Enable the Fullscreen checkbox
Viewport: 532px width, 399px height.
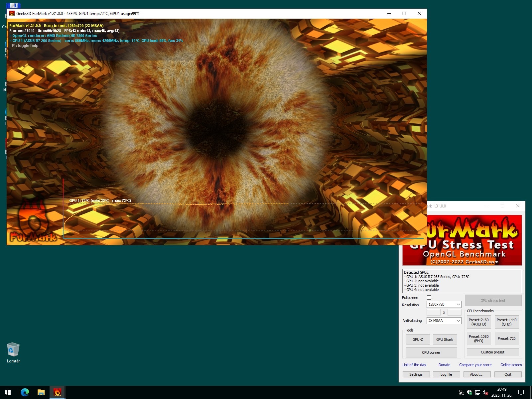pyautogui.click(x=429, y=298)
